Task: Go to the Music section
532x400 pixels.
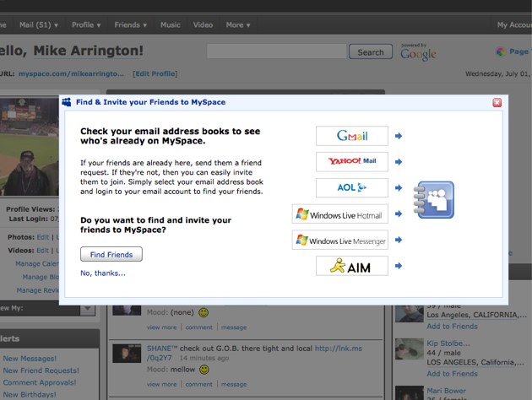Action: pyautogui.click(x=171, y=24)
